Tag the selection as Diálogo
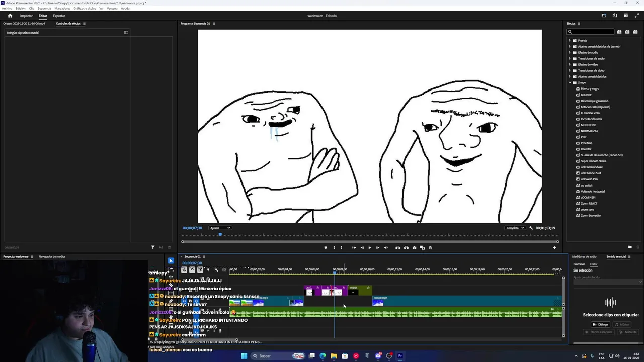The image size is (644, 362). (600, 324)
